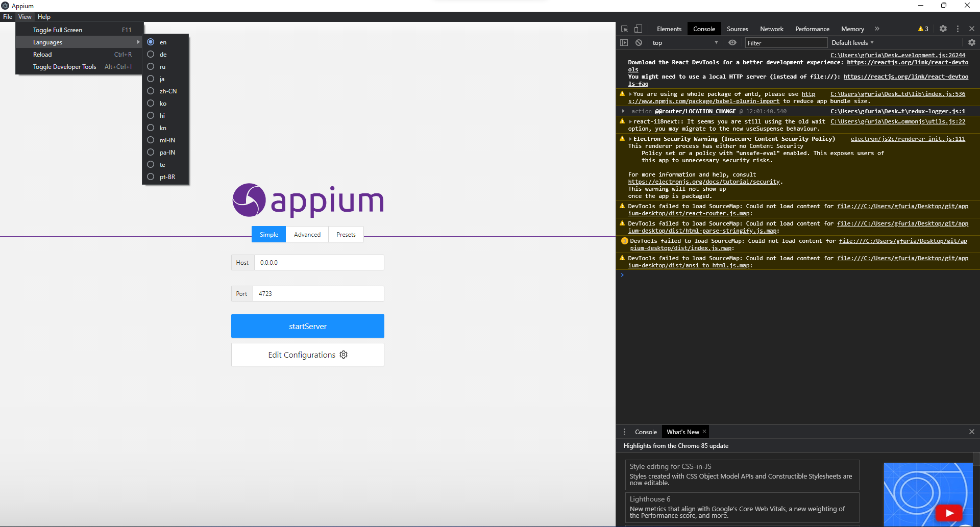Switch to the Memory tab
This screenshot has width=980, height=527.
pos(852,29)
